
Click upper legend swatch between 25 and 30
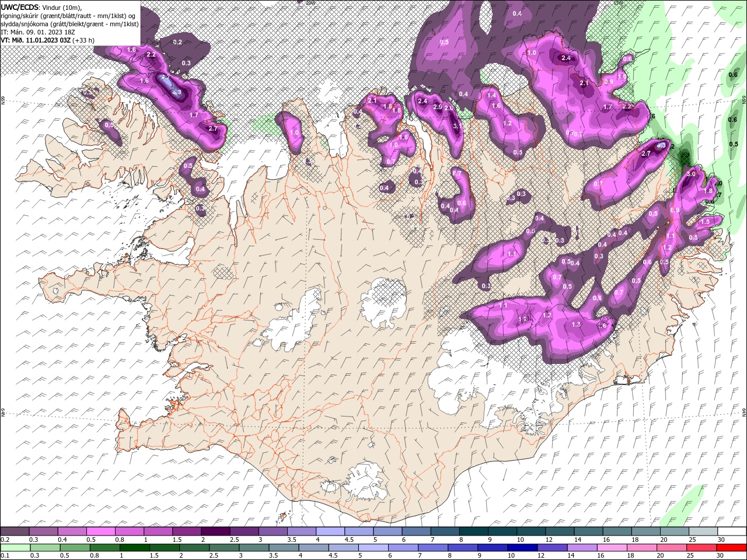click(x=704, y=531)
